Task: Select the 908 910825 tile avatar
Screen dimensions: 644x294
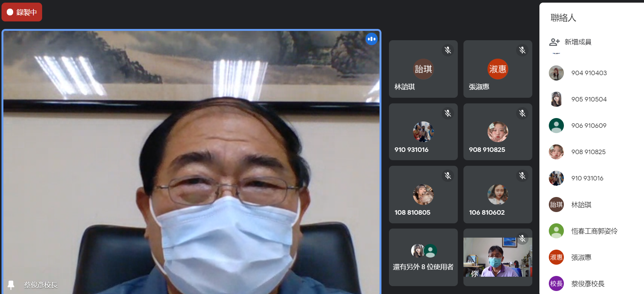Action: (x=498, y=132)
